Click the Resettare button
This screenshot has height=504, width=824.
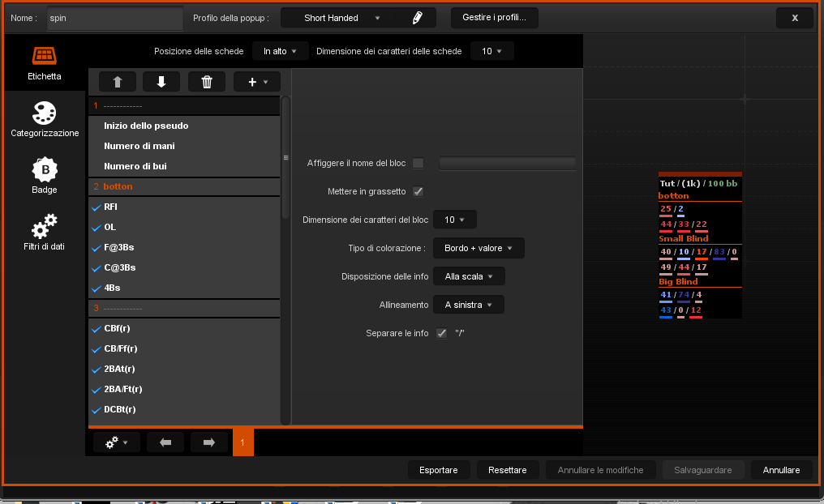tap(507, 470)
